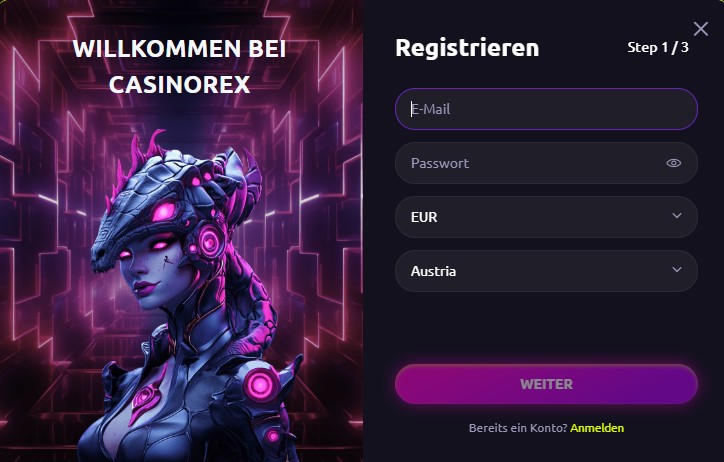Screen dimensions: 724x462
Task: Close the registration dialog with the X
Action: pos(700,29)
